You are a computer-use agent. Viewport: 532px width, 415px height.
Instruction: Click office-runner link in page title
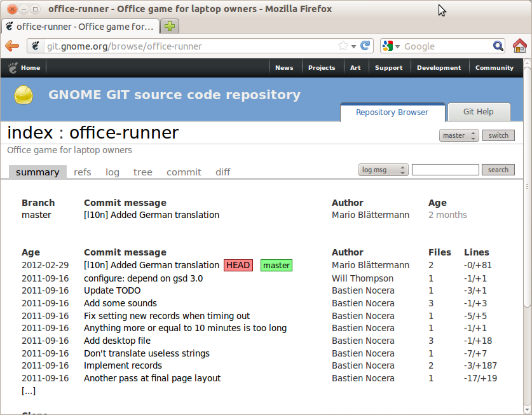[x=124, y=133]
